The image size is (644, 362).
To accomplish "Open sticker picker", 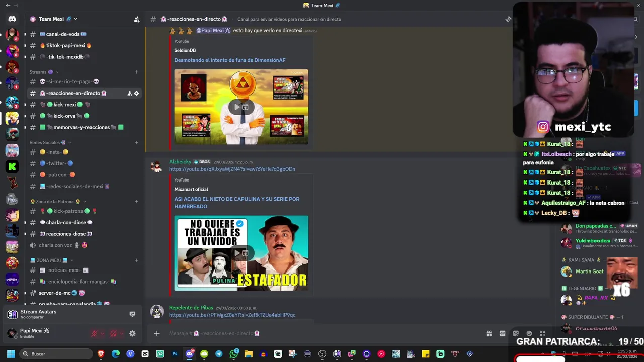I will pyautogui.click(x=516, y=333).
